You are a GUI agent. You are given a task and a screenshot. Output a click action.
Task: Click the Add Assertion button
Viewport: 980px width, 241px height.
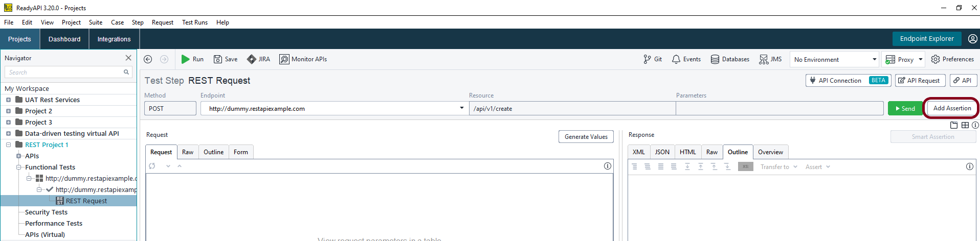[x=951, y=108]
